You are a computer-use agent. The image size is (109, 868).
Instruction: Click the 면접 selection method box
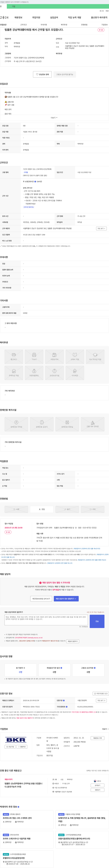42,509
